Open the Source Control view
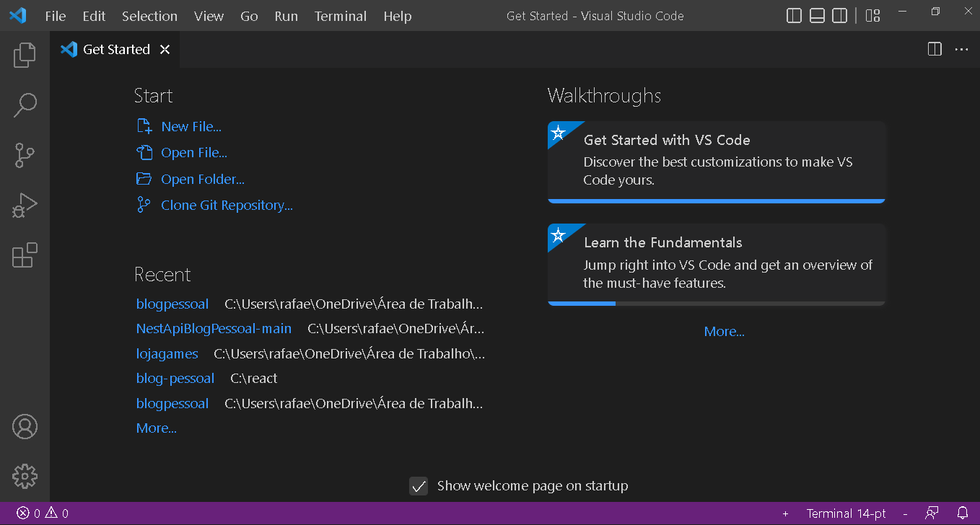The image size is (980, 525). pyautogui.click(x=25, y=155)
